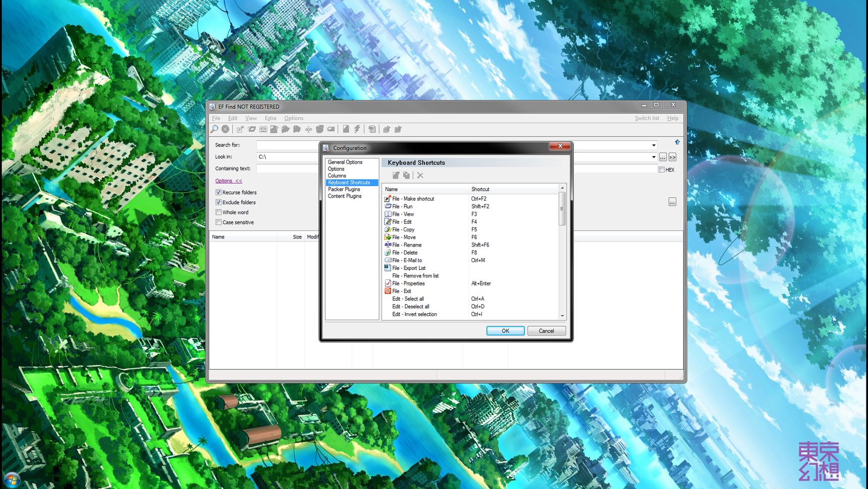Click the copy icon under Keyboard Shortcuts header
Screen dimensions: 868x489
coord(407,175)
